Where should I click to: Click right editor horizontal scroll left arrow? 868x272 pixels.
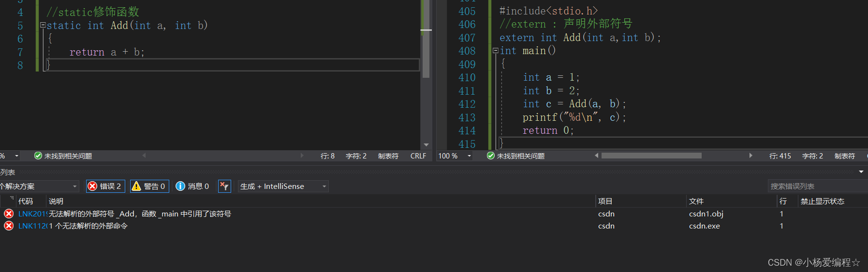coord(596,156)
